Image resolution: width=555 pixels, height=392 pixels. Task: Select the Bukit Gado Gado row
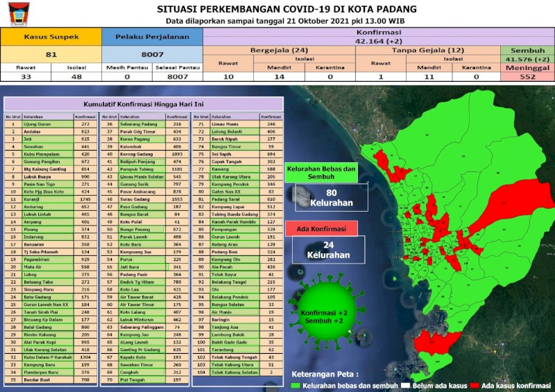(238, 343)
